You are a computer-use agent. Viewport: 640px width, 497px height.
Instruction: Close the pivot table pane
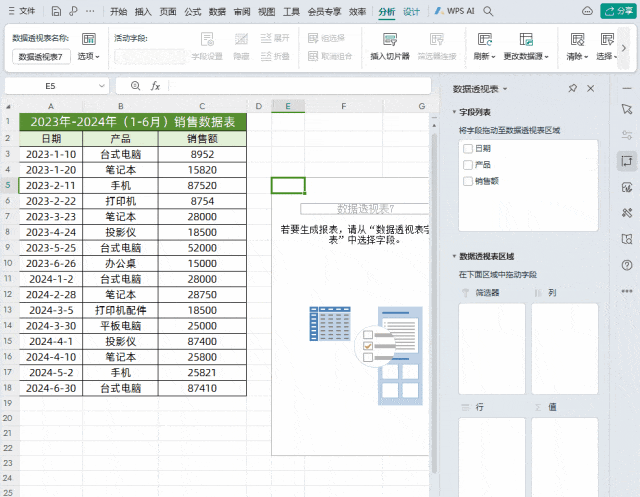(591, 89)
